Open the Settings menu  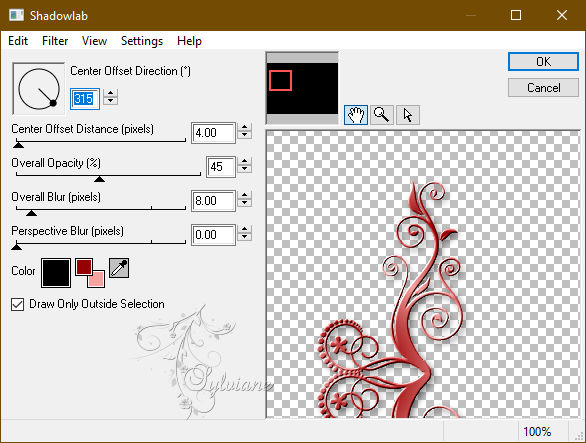tap(142, 40)
